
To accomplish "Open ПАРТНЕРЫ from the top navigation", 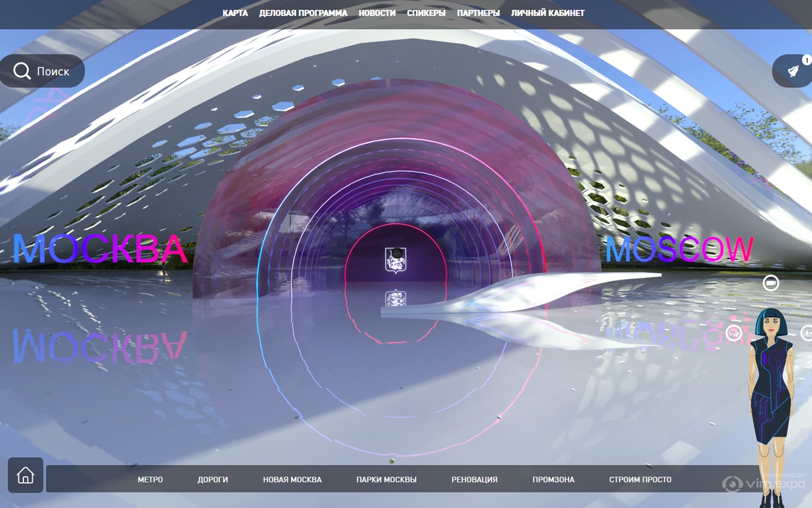I will coord(478,13).
